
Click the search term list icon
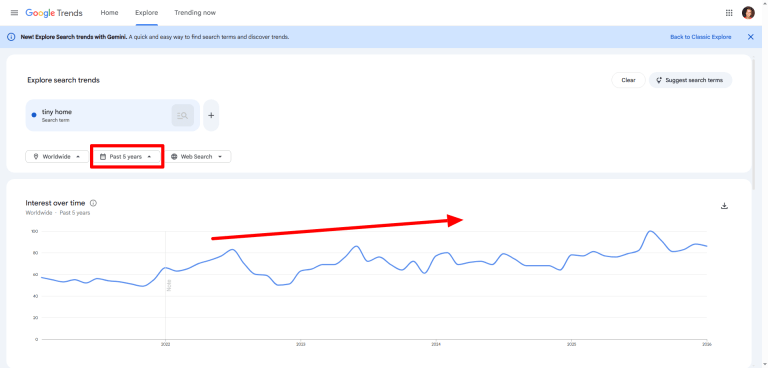click(x=182, y=116)
